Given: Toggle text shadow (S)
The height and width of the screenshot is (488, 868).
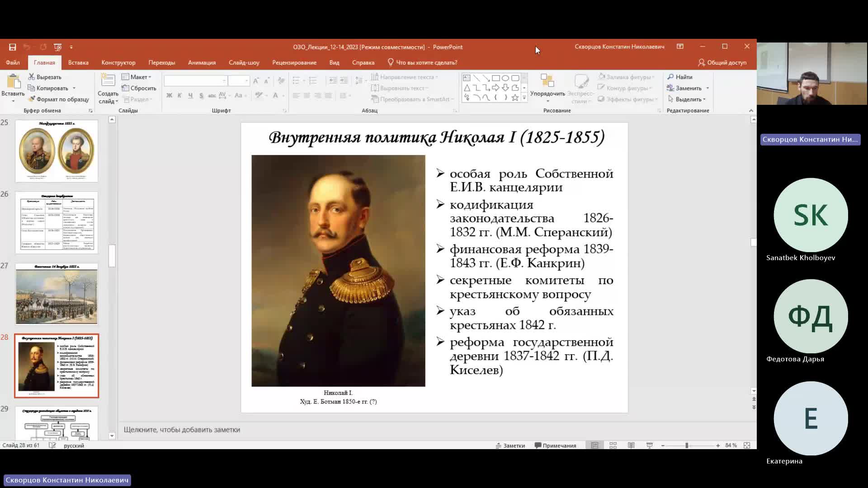Looking at the screenshot, I should pyautogui.click(x=201, y=95).
